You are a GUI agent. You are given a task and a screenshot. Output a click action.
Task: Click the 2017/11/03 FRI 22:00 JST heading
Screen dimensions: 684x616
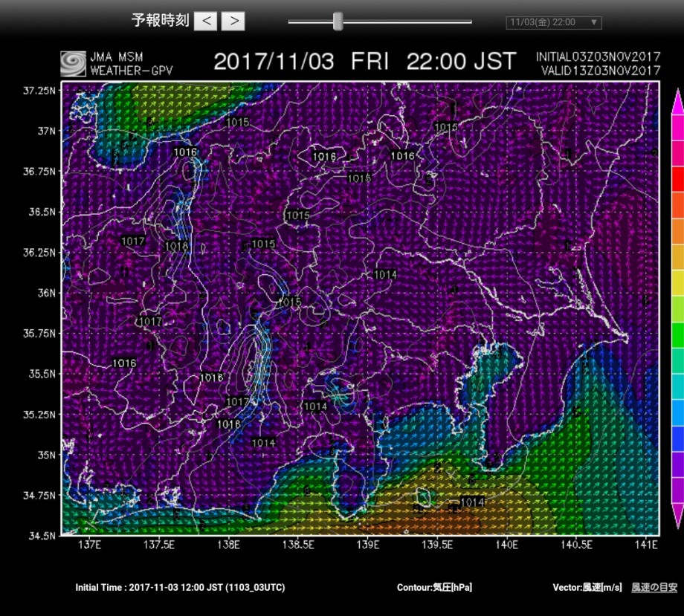pyautogui.click(x=365, y=61)
